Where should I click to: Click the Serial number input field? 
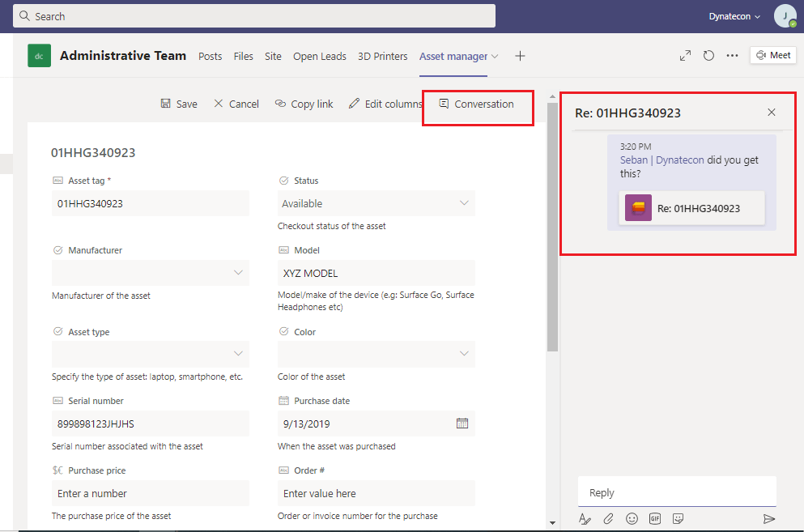(150, 423)
